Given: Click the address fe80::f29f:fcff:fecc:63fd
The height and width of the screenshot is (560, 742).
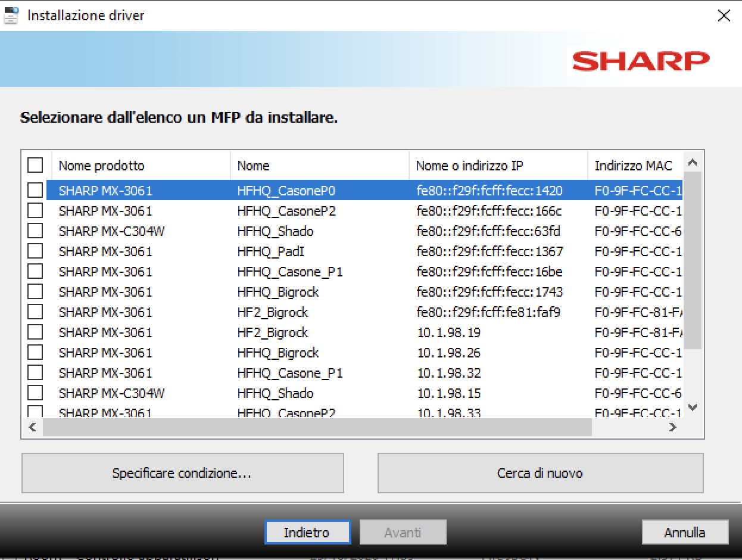Looking at the screenshot, I should pos(488,231).
